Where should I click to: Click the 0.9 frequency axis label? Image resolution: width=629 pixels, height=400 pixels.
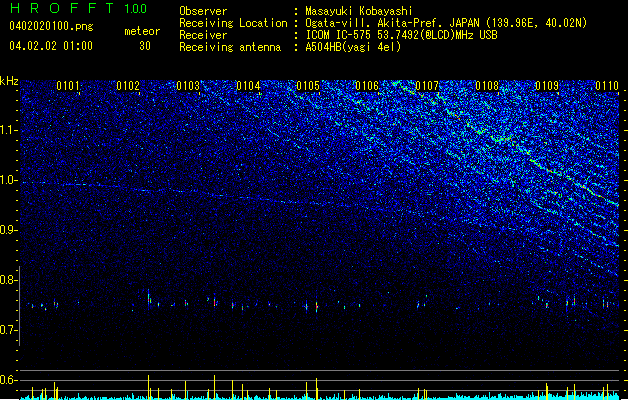click(x=8, y=230)
